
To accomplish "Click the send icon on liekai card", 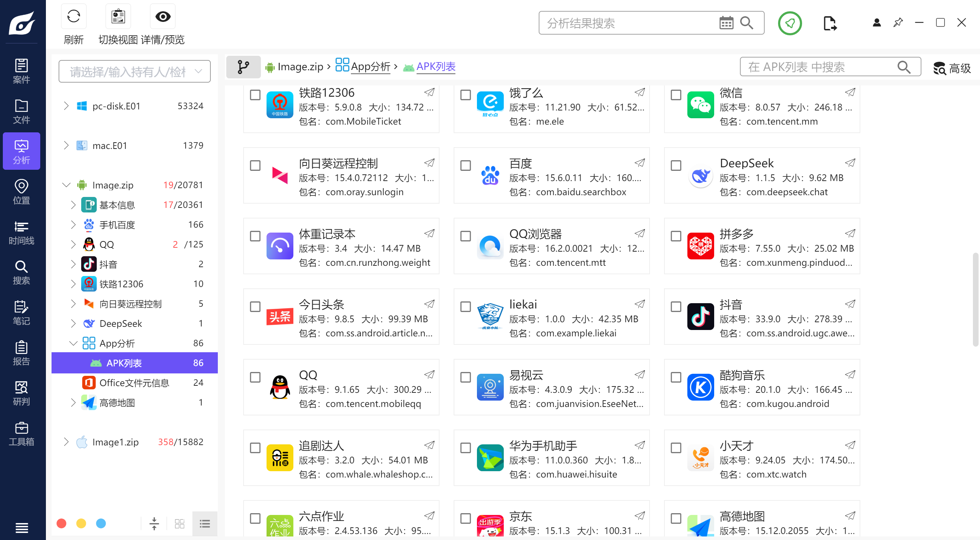I will click(640, 304).
